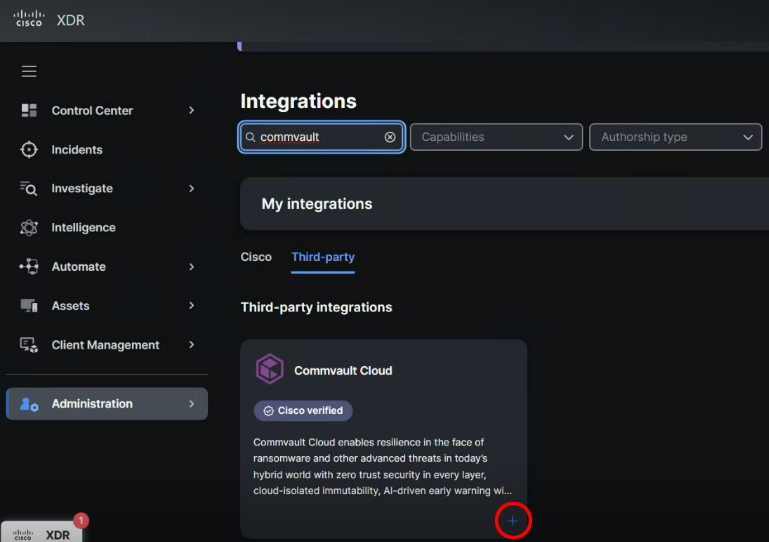
Task: Expand the Control Center submenu chevron
Action: [x=192, y=110]
